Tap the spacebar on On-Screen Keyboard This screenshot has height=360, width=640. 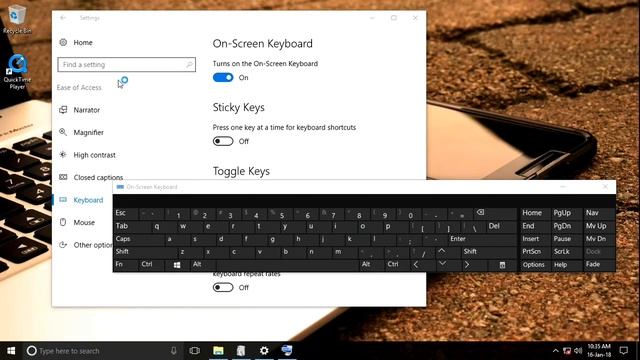pyautogui.click(x=287, y=264)
